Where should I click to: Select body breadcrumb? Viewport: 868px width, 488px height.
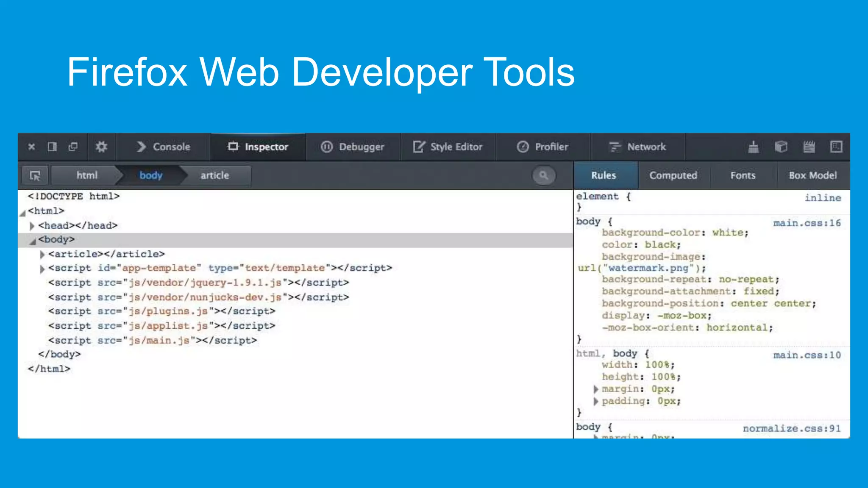click(x=151, y=175)
